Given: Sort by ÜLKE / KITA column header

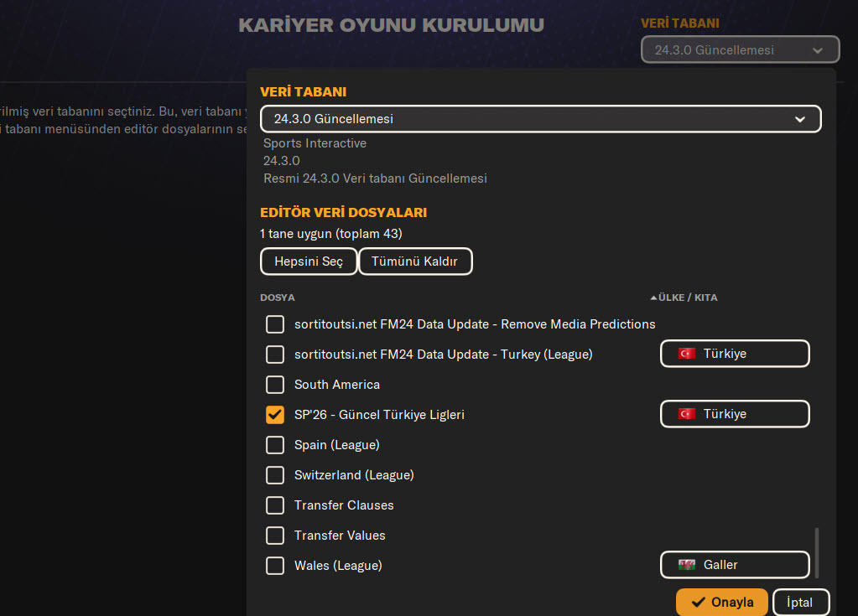Looking at the screenshot, I should point(688,298).
